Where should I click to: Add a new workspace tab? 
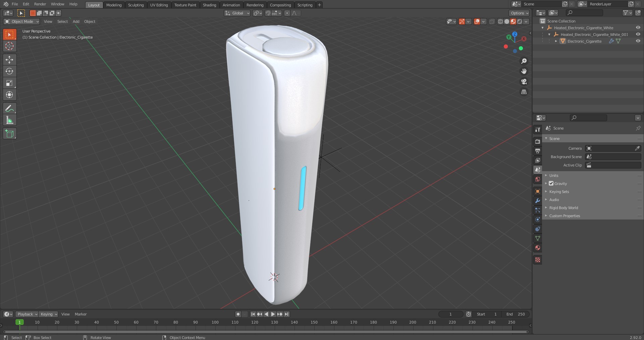click(x=319, y=5)
